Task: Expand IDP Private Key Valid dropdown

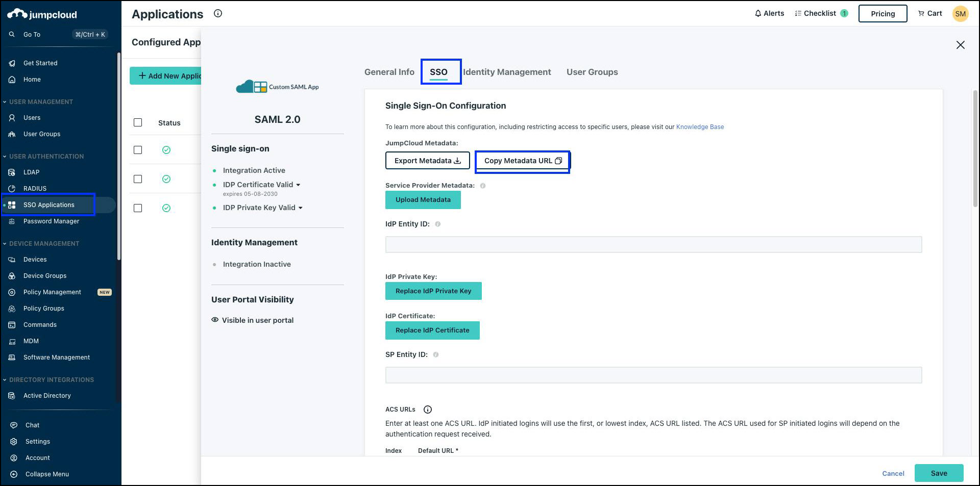Action: pos(300,208)
